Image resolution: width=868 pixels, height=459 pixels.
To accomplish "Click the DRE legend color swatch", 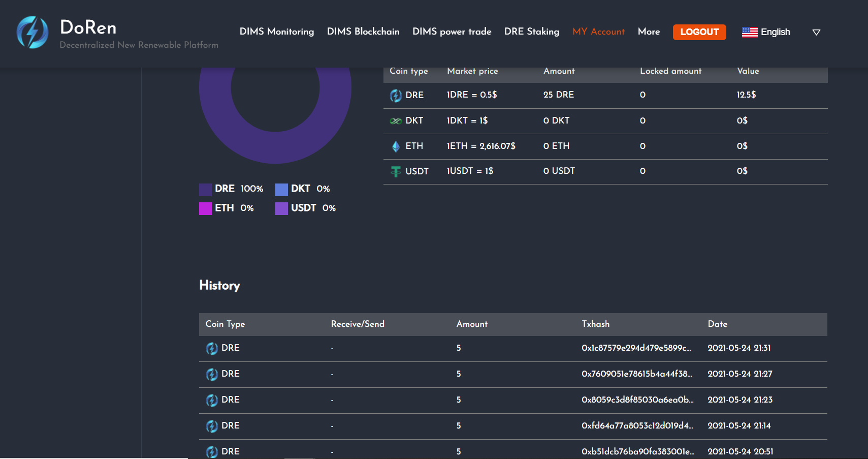I will [x=205, y=190].
